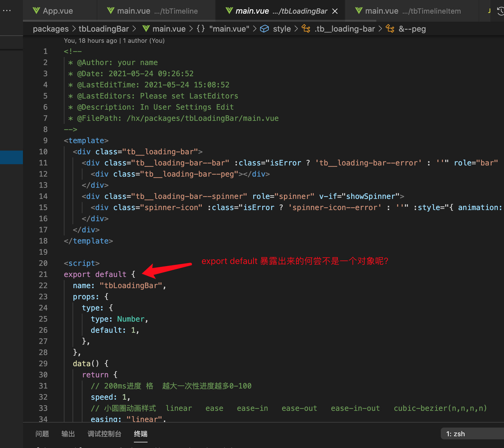
Task: Click the default: 1 line
Action: (x=115, y=330)
